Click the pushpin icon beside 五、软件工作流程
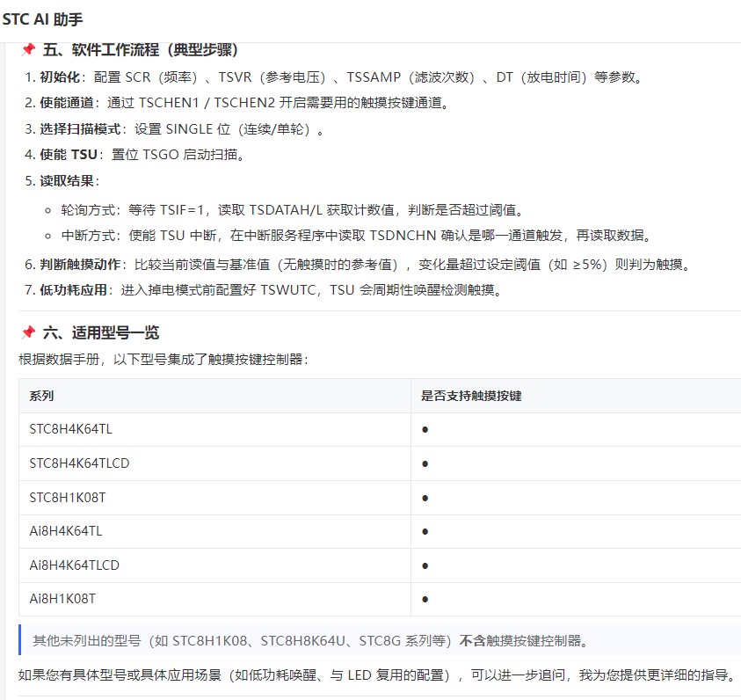 (x=28, y=49)
